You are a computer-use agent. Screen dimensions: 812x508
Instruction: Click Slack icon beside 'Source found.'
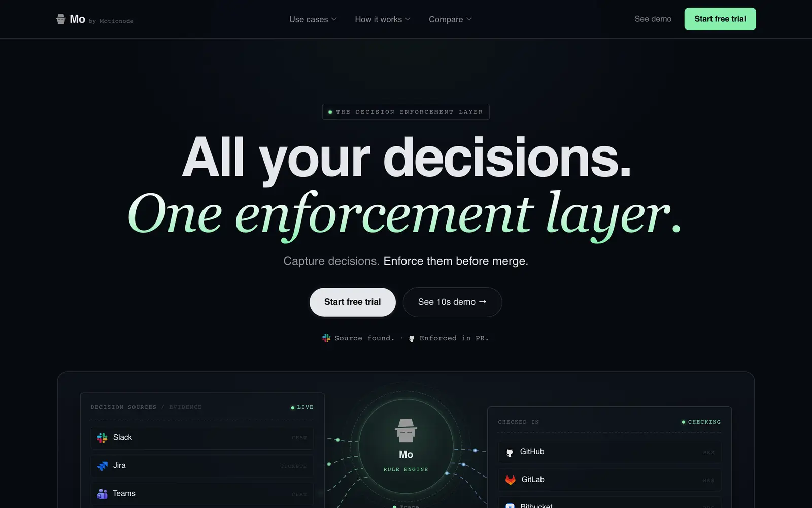[x=326, y=338]
